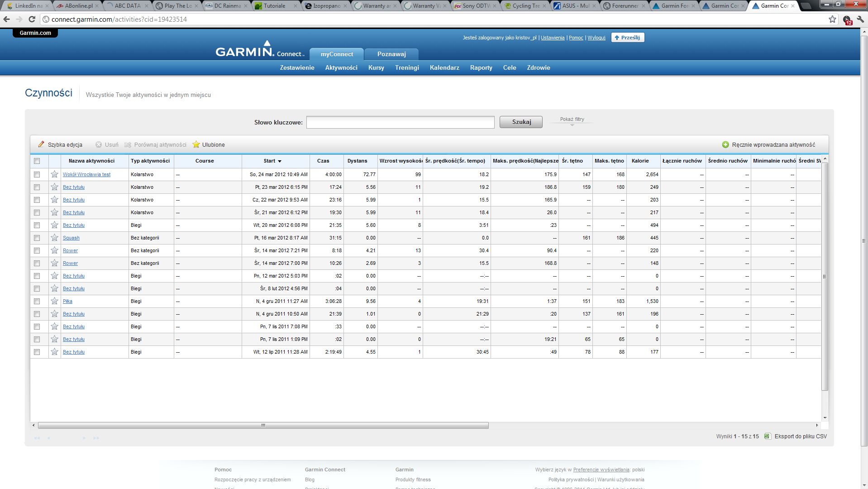
Task: Expand the Pokaż filtry filter panel
Action: click(572, 120)
